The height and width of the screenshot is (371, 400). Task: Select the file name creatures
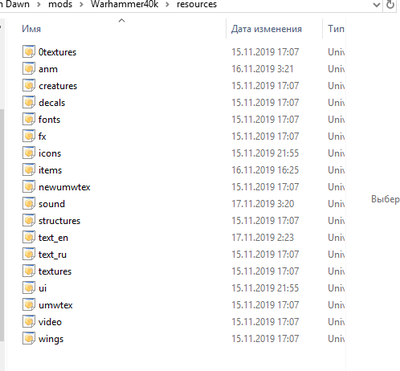(58, 86)
